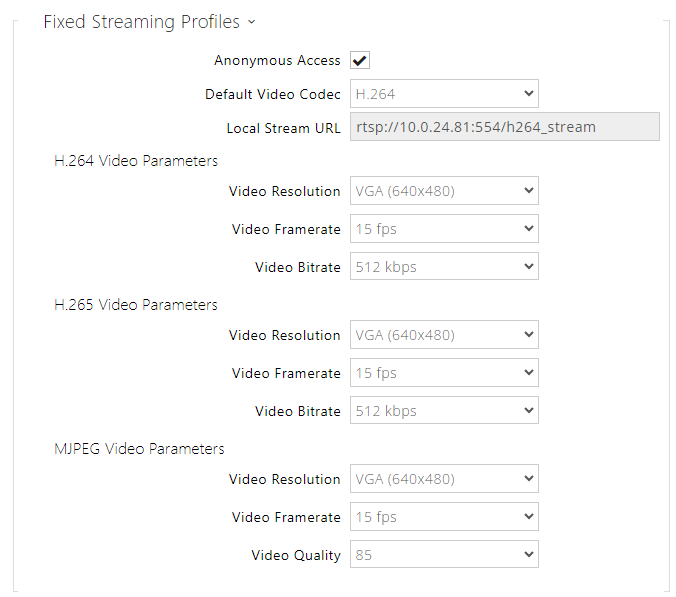Click the Default Video Codec label
The height and width of the screenshot is (597, 676).
273,94
